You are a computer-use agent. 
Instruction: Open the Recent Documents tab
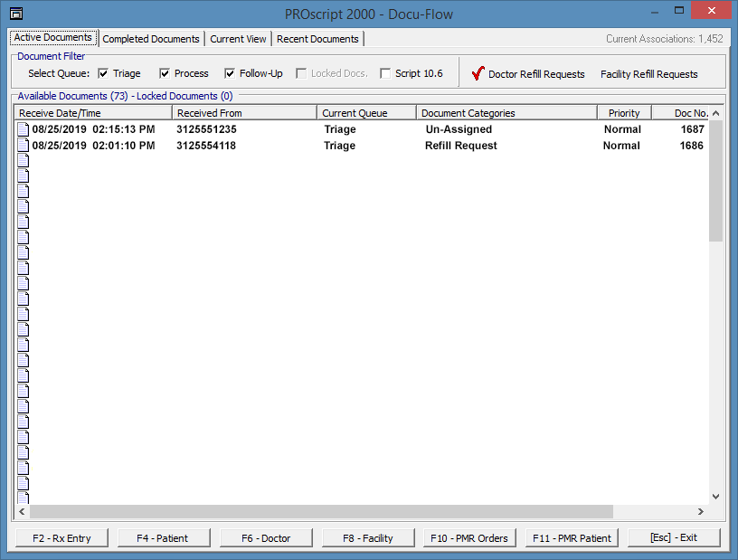tap(317, 39)
